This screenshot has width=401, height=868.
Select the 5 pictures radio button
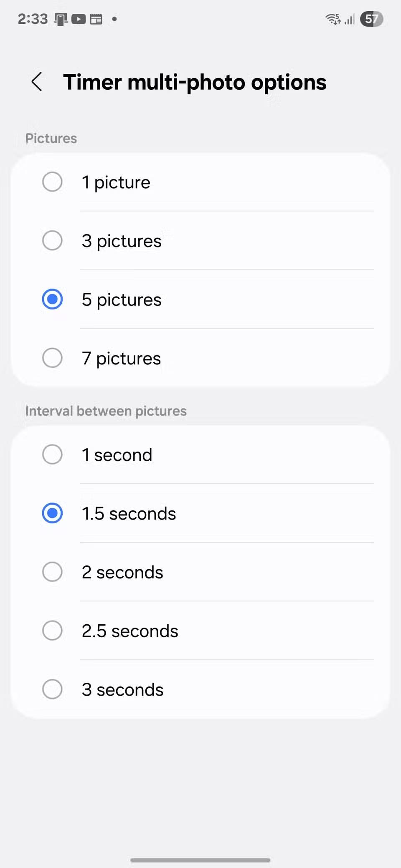coord(53,300)
